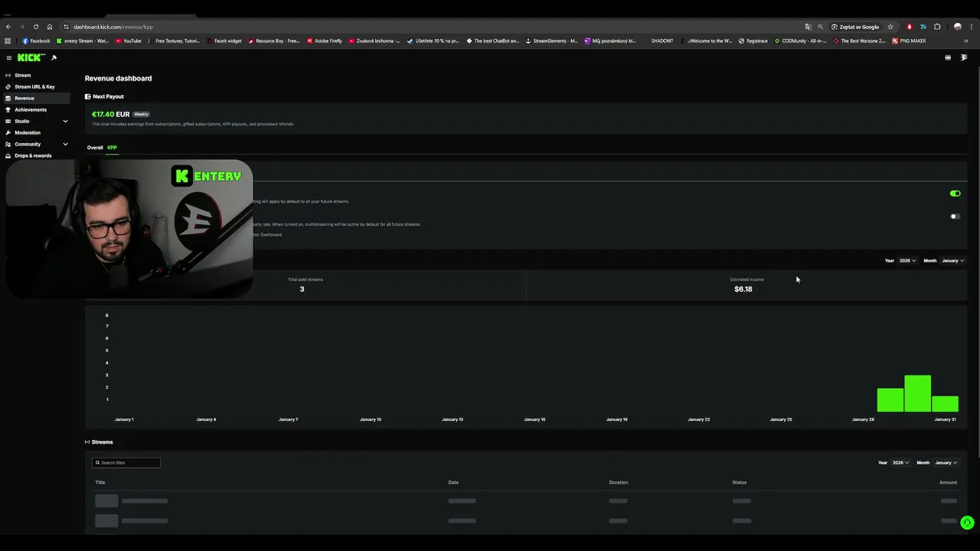Screen dimensions: 980x551
Task: Click the Duration column header
Action: 619,482
